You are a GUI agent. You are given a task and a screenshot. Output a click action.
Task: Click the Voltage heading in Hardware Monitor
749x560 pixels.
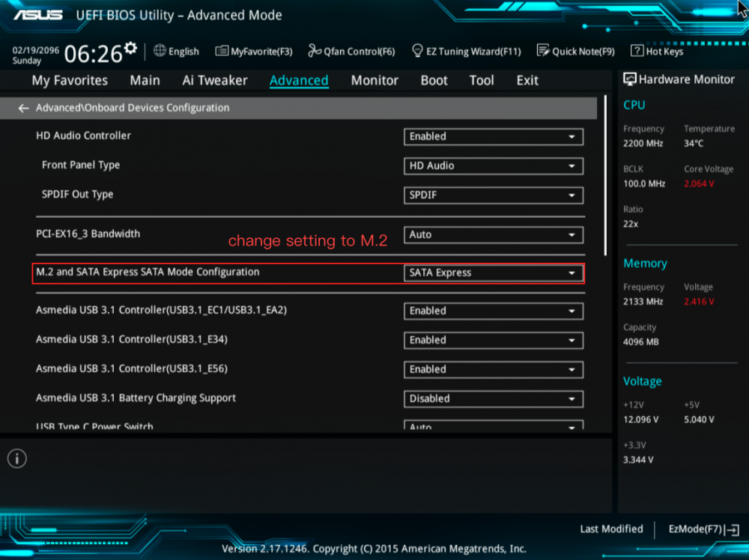[x=642, y=382]
